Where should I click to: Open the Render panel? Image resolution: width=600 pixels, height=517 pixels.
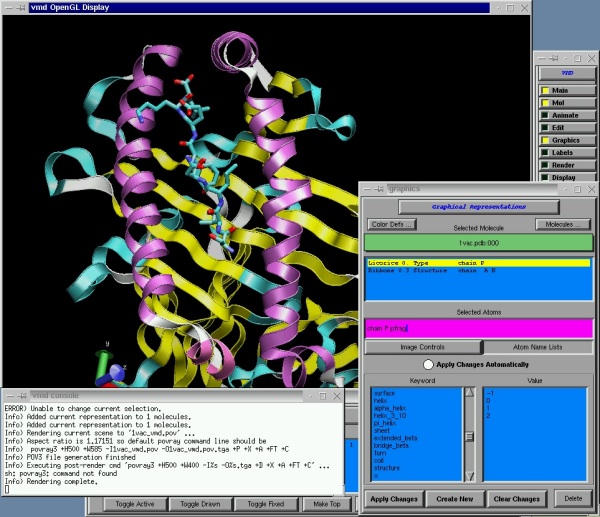(566, 165)
